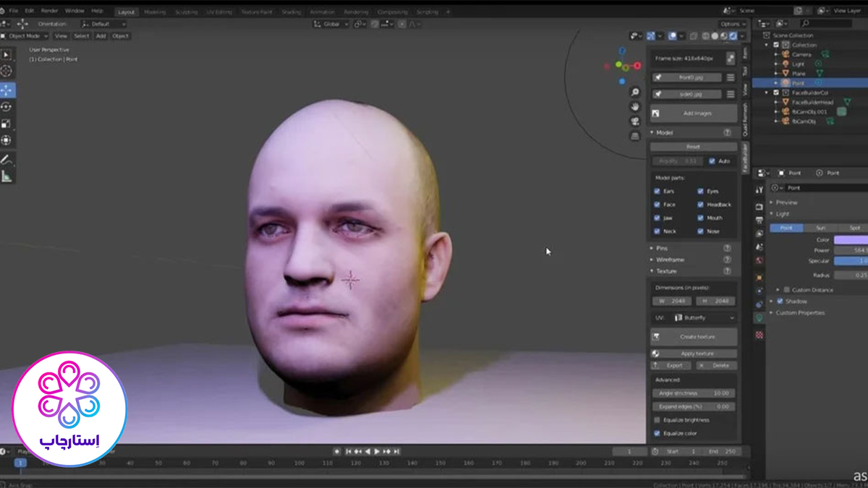Select the Rotate tool in the toolbar
The height and width of the screenshot is (488, 868).
(x=7, y=107)
